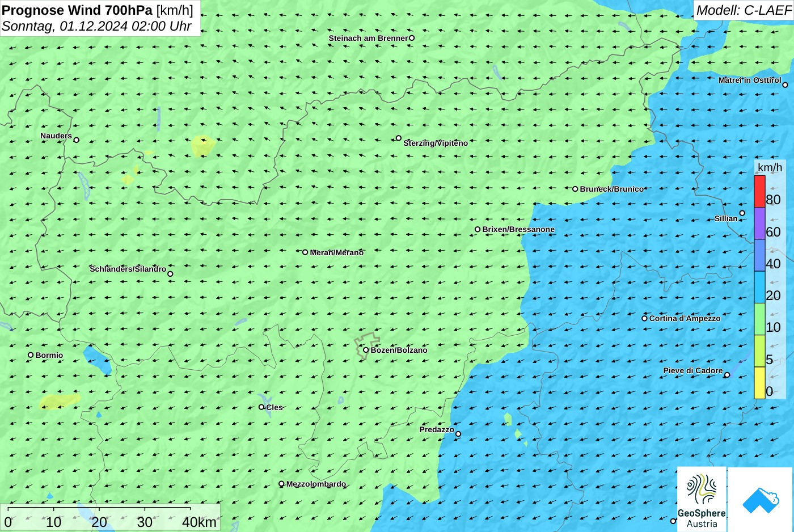
Task: Select the Bozen/Bolzano city marker
Action: point(366,350)
